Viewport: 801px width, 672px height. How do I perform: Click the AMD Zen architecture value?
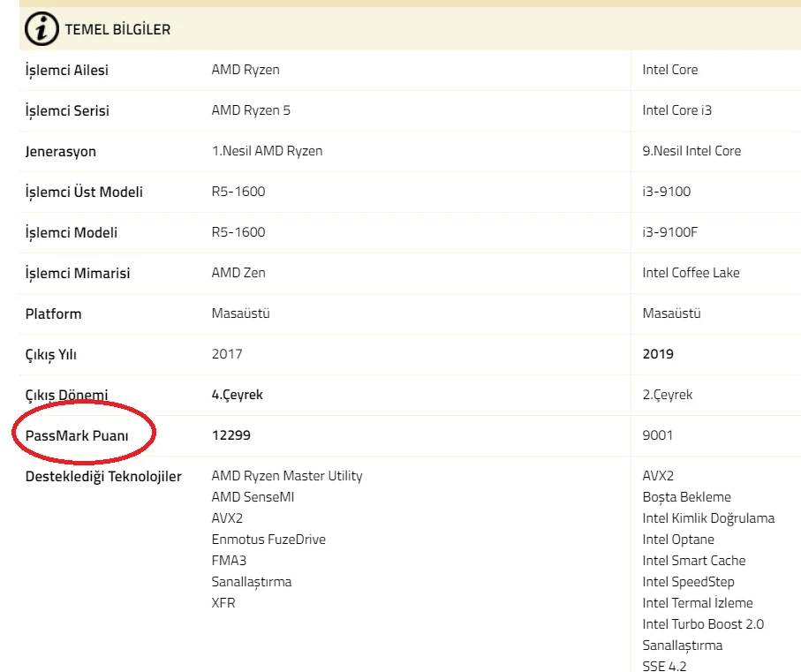point(238,273)
